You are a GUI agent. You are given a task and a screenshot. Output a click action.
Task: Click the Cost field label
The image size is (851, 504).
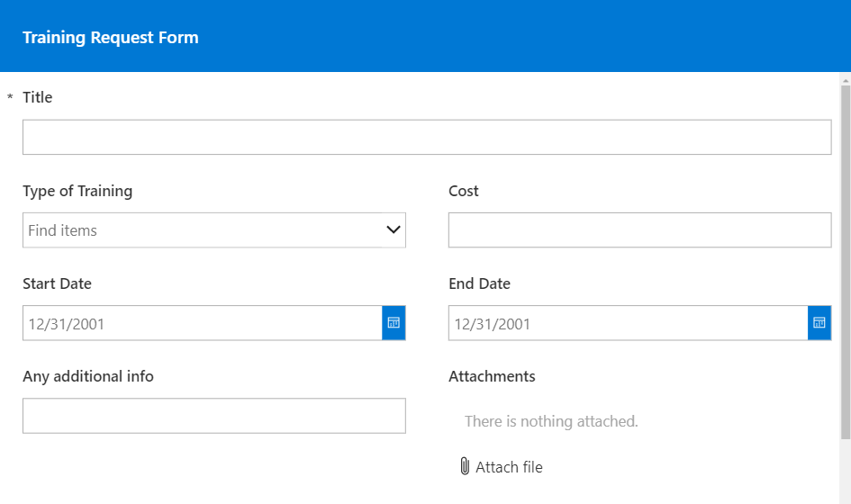[464, 191]
